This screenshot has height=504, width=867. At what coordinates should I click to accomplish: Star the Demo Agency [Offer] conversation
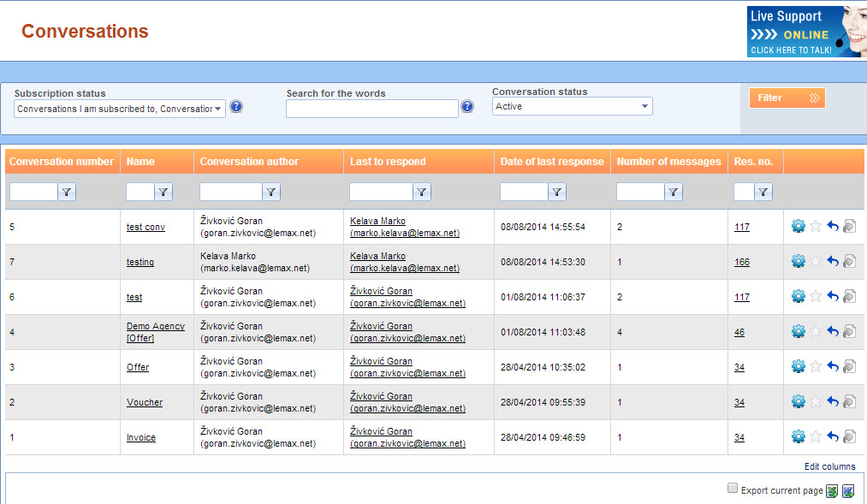pos(816,331)
